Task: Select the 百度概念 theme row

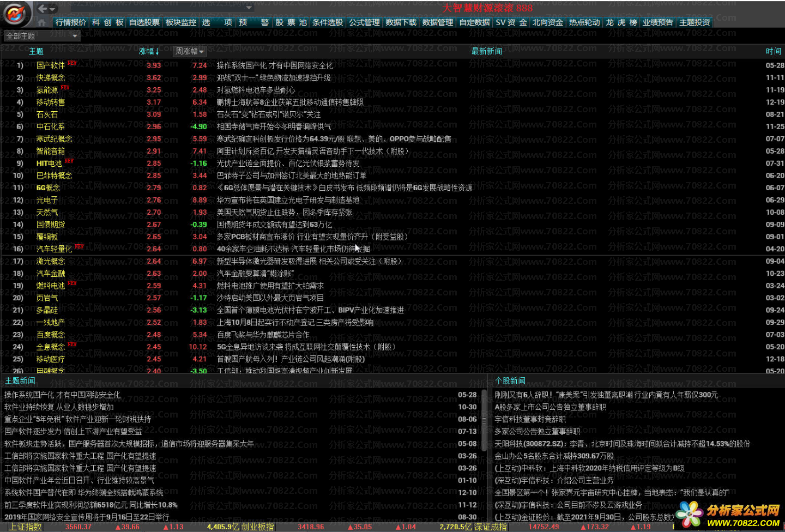Action: click(392, 335)
